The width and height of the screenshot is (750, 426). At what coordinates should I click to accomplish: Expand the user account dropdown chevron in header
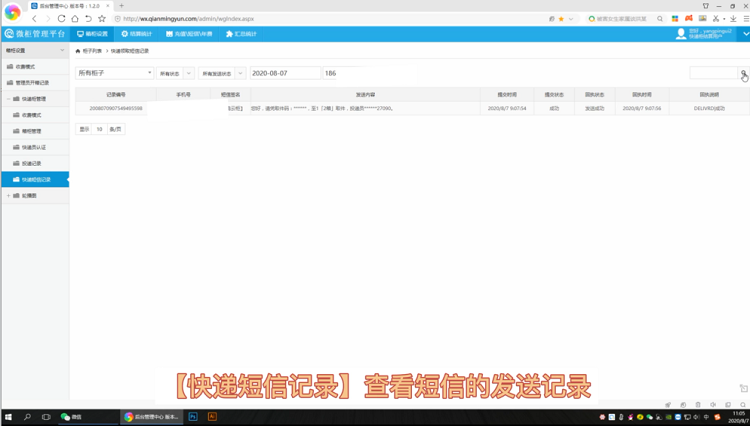pyautogui.click(x=745, y=33)
